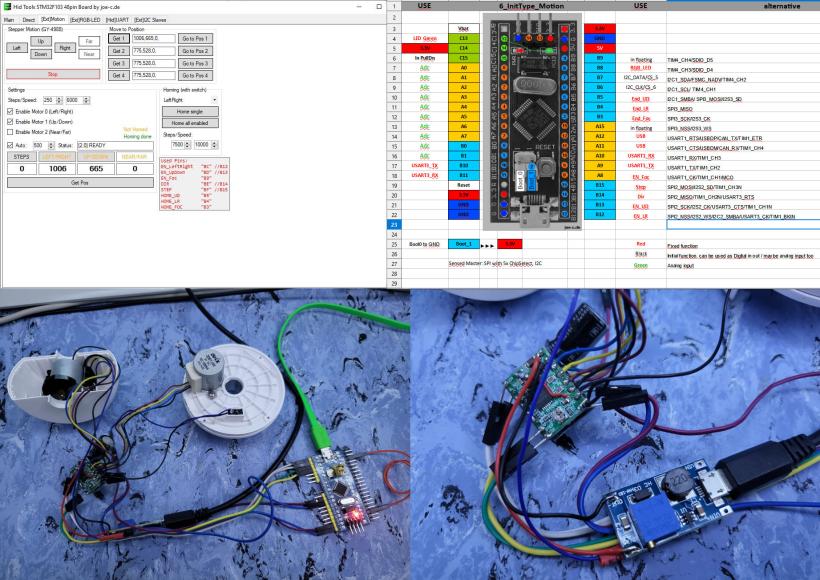The height and width of the screenshot is (580, 820).
Task: Select the green C13 cell in spreadsheet
Action: point(463,39)
